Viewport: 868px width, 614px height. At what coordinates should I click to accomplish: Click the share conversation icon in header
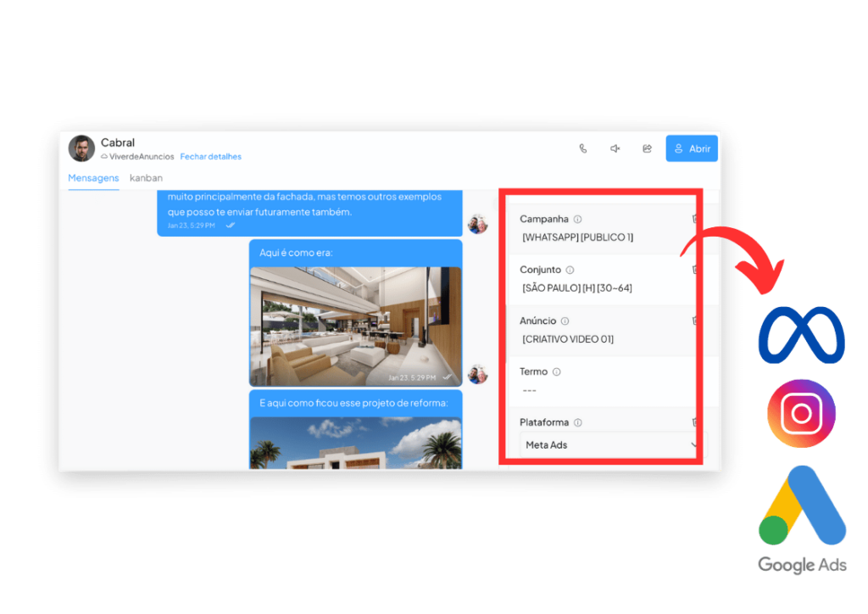tap(647, 148)
